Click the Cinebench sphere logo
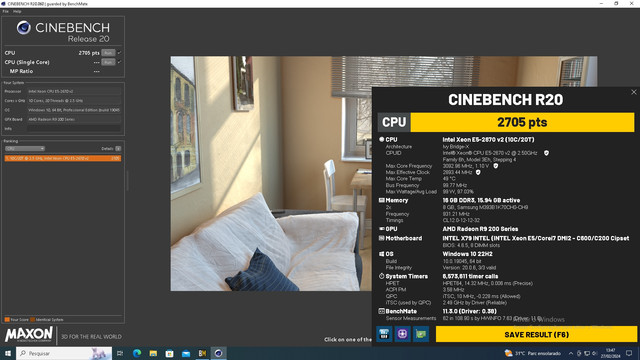Viewport: 640px width, 360px height. [24, 27]
